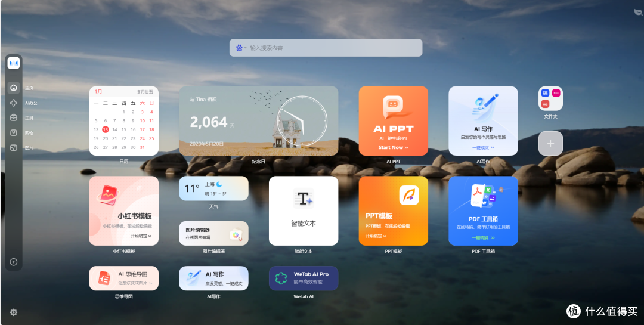
Task: Click the moon icon in weather widget
Action: [219, 184]
